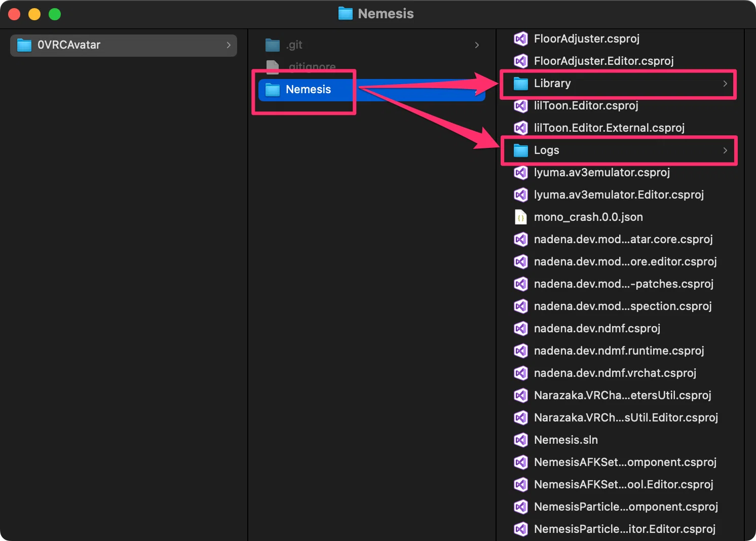Click the FloorAdjuster.csproj file icon

[521, 38]
